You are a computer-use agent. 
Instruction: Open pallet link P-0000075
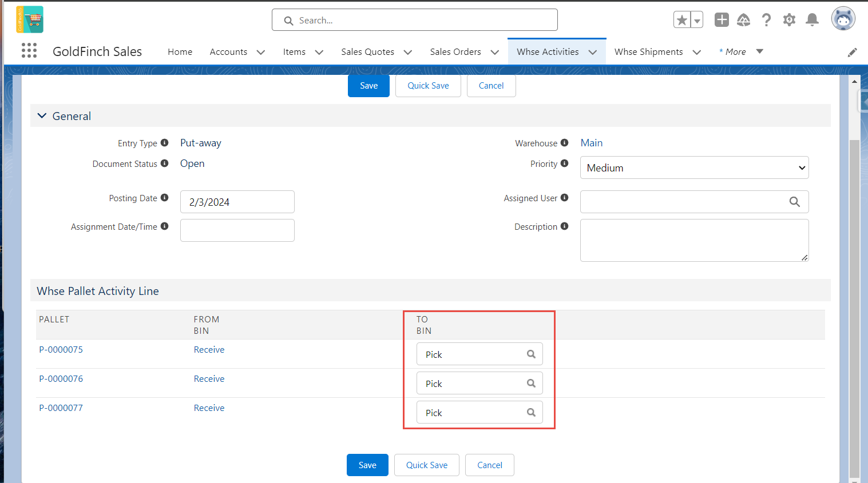click(x=61, y=349)
